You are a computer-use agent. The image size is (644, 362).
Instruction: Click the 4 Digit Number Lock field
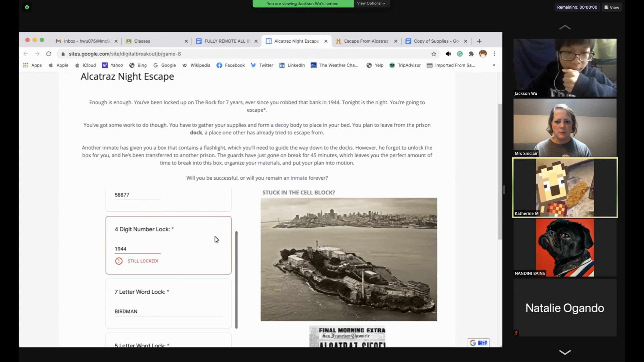[137, 249]
